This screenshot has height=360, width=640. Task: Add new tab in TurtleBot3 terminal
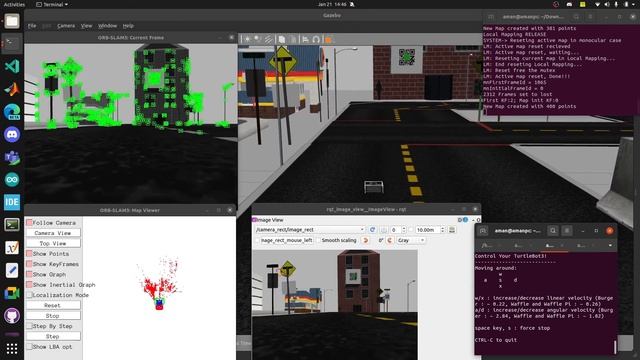[483, 231]
